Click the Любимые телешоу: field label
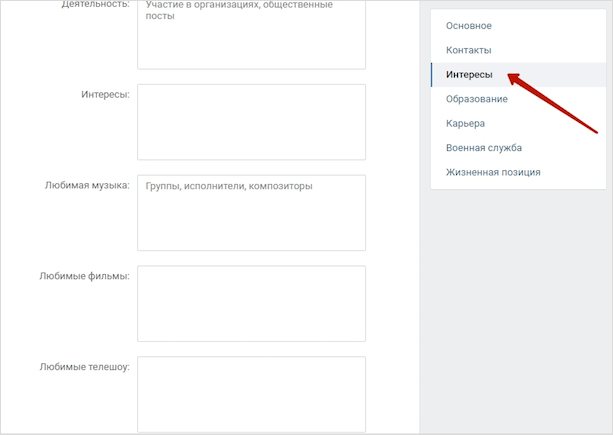The image size is (613, 435). pos(84,367)
